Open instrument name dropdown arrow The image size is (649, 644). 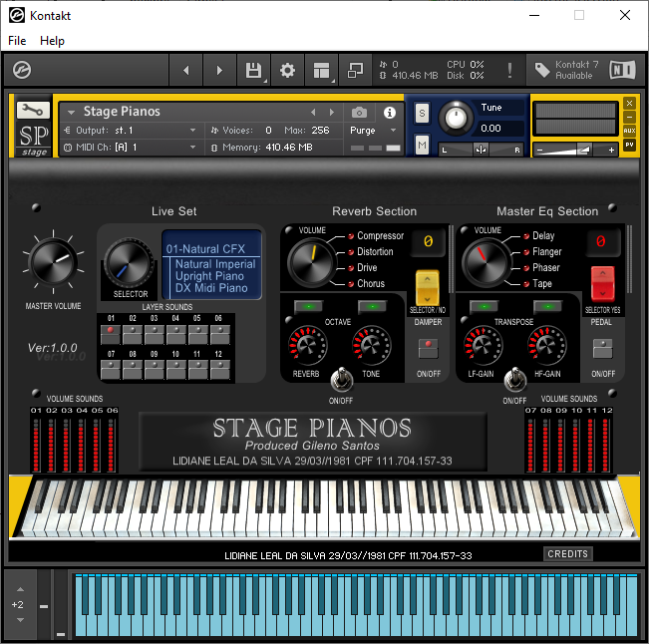coord(71,113)
